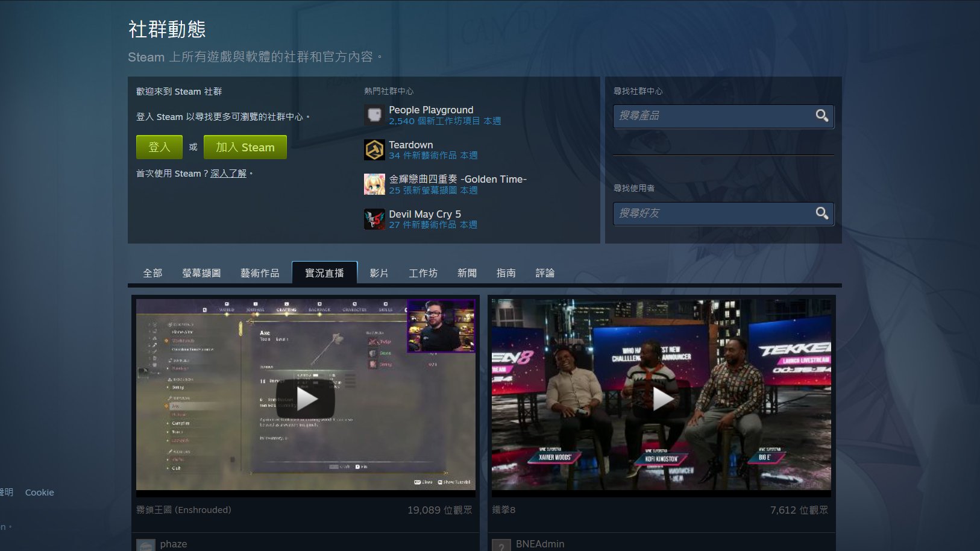Click the 鐵拳8 stream title
980x551 pixels.
[504, 510]
